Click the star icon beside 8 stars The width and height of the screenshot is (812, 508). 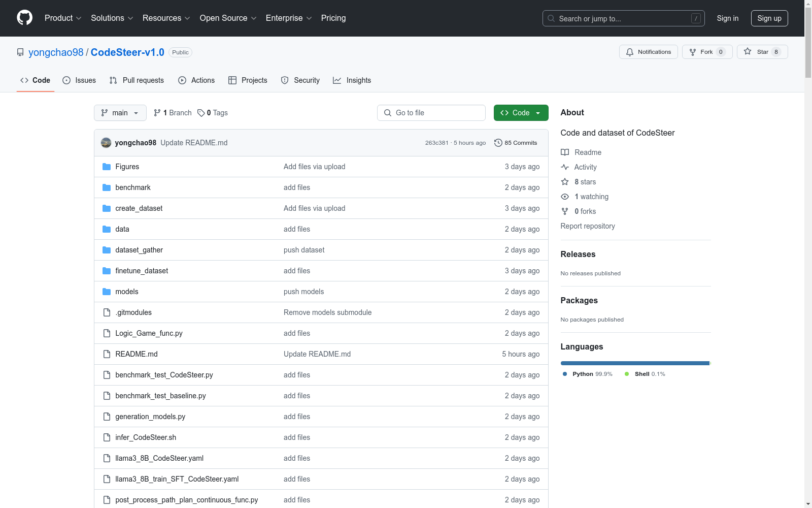coord(565,182)
